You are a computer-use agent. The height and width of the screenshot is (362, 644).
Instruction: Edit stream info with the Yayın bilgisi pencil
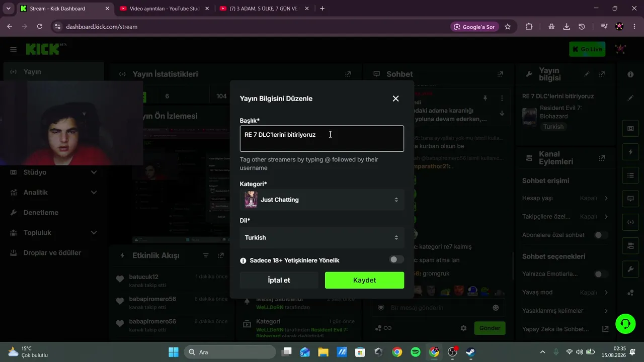coord(587,74)
